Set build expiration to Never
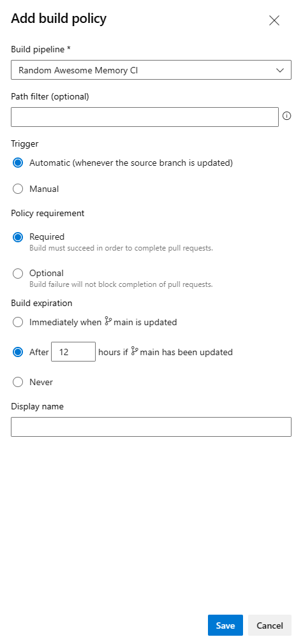The height and width of the screenshot is (644, 303). 18,383
